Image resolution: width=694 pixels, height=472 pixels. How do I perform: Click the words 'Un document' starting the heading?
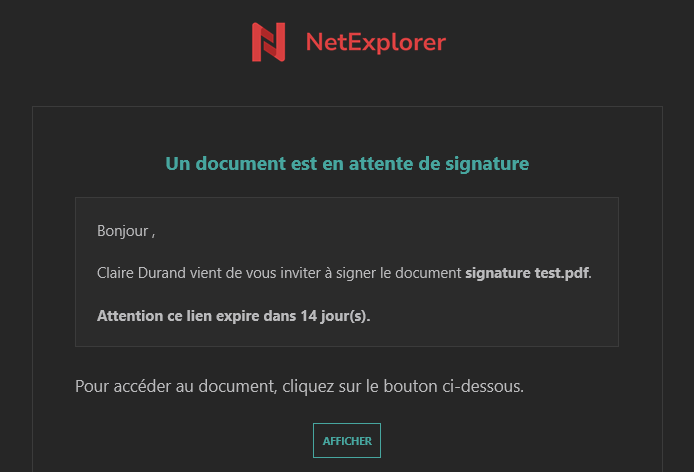(x=226, y=164)
